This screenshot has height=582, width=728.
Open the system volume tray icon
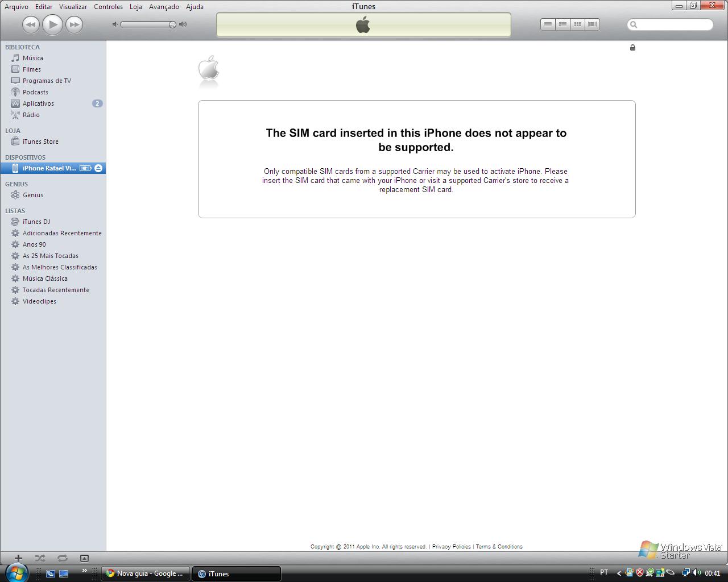point(697,573)
